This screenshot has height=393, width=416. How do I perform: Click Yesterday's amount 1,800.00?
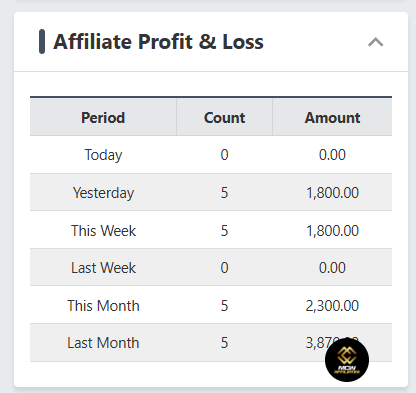[332, 193]
